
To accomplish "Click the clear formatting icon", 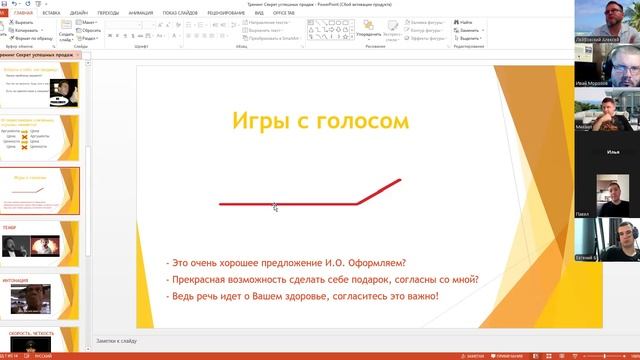I will tap(178, 25).
